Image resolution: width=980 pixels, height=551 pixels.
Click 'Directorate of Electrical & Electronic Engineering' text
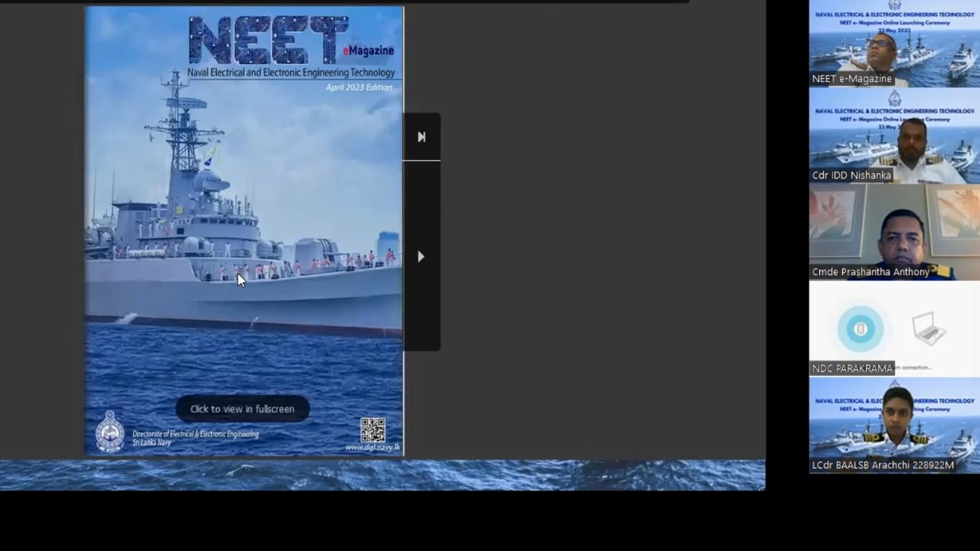pos(196,434)
